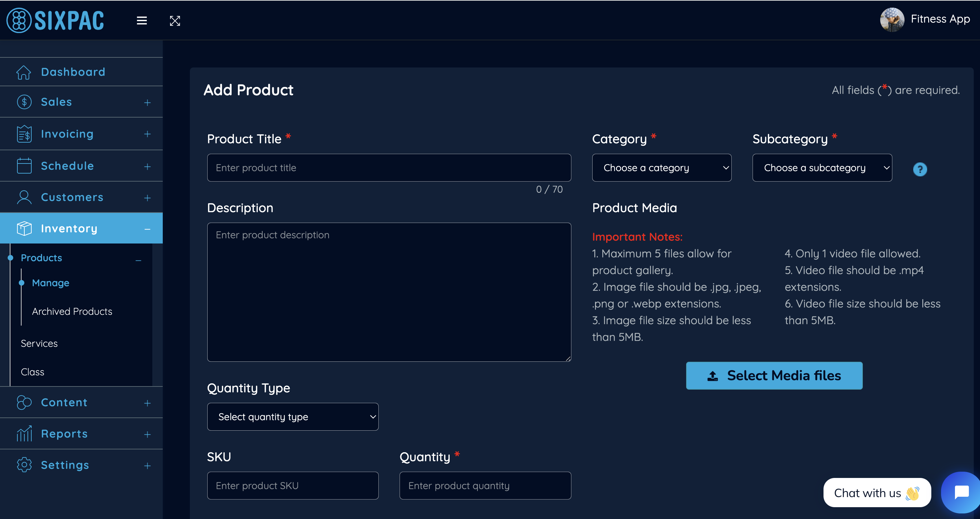Open the Choose a category dropdown
This screenshot has height=519, width=980.
661,167
